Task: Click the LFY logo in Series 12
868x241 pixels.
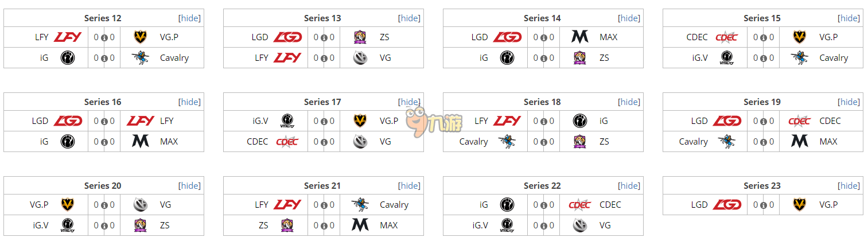Action: tap(68, 37)
